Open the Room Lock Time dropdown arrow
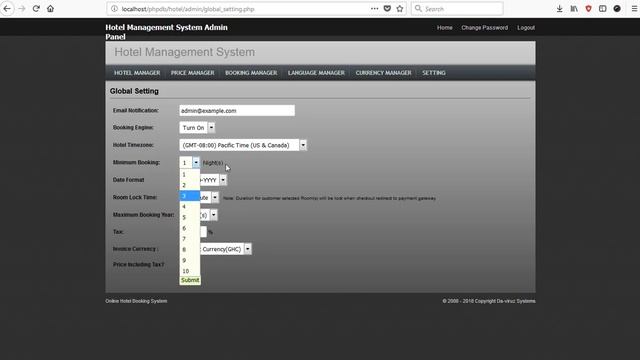The height and width of the screenshot is (360, 640). (215, 198)
